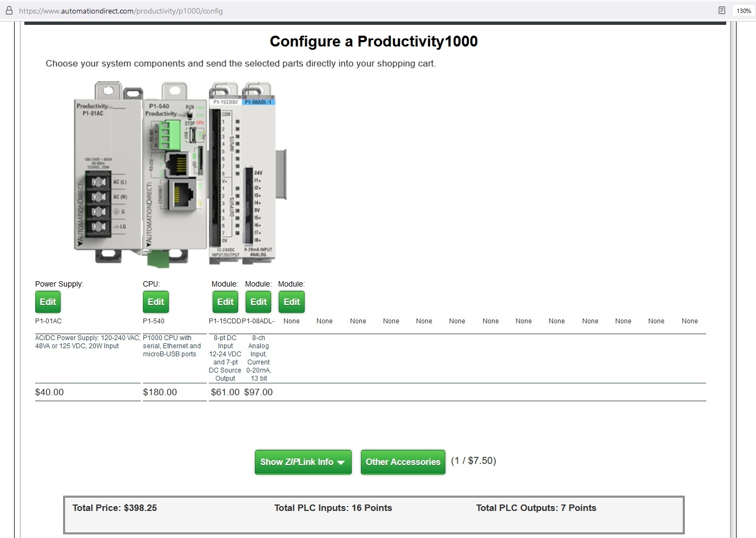
Task: Click Total PLC Inputs: 16 Points
Action: pyautogui.click(x=333, y=508)
